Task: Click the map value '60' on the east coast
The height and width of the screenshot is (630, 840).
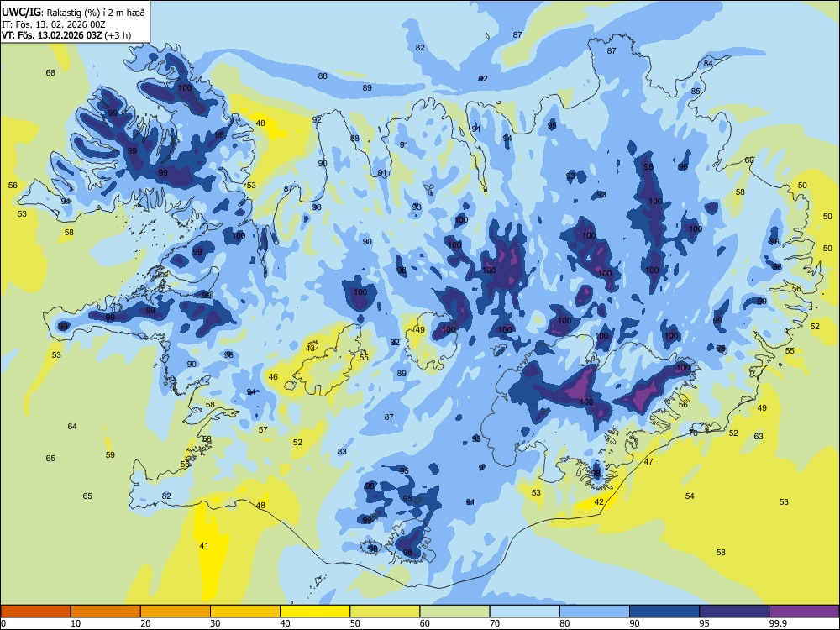Action: click(749, 160)
